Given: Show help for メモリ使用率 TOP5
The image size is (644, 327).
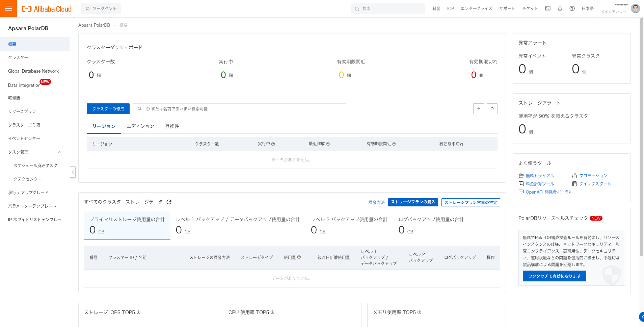Looking at the screenshot, I should tap(419, 312).
